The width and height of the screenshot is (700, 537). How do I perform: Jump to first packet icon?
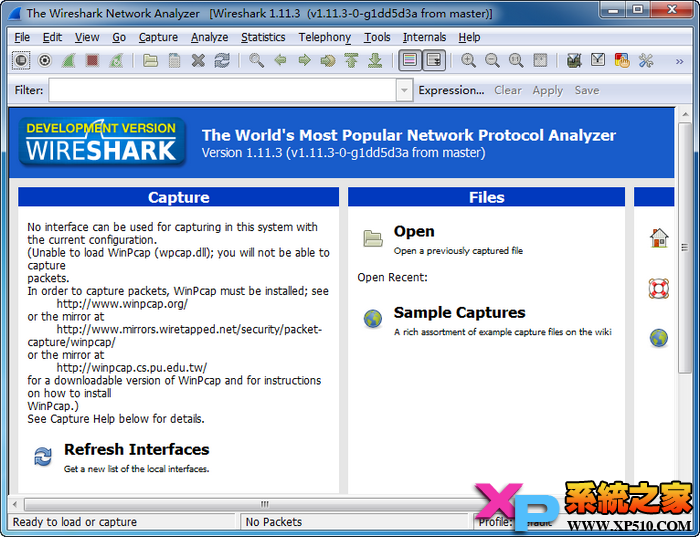point(352,60)
